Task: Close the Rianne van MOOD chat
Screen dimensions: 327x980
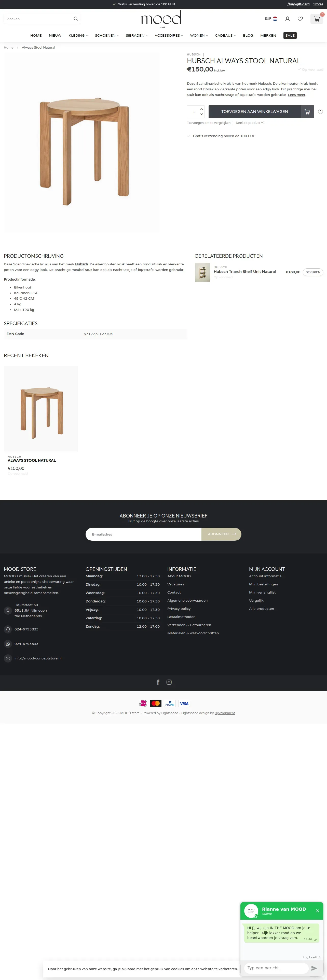Action: [x=318, y=911]
